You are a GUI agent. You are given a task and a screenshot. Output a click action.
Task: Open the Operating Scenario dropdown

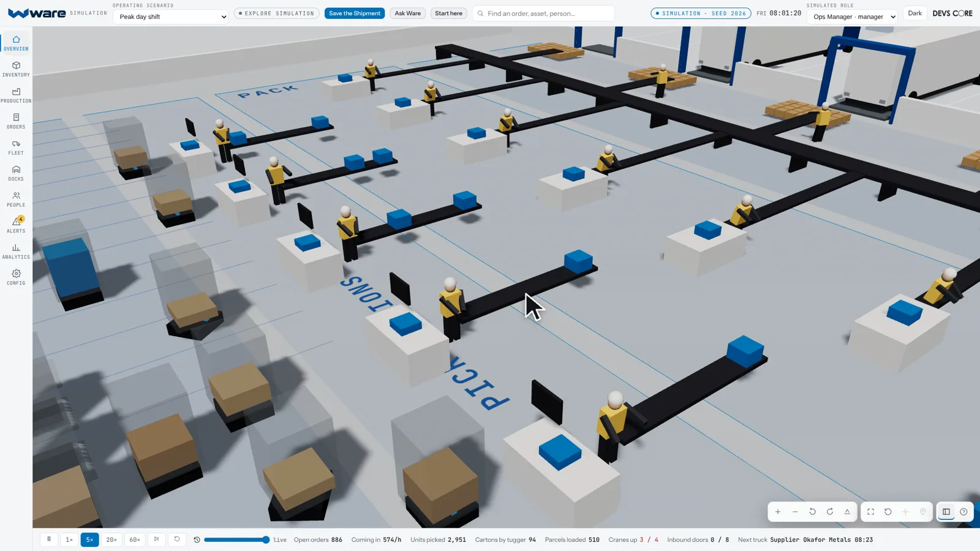point(170,17)
